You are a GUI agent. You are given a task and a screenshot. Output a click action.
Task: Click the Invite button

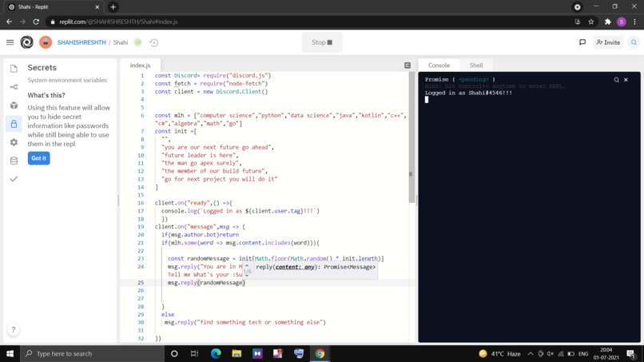pyautogui.click(x=608, y=42)
